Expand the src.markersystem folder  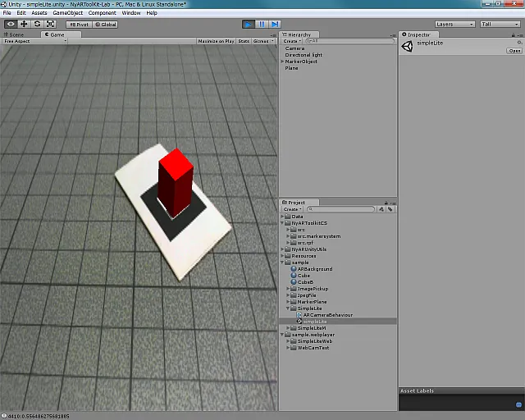pos(288,236)
